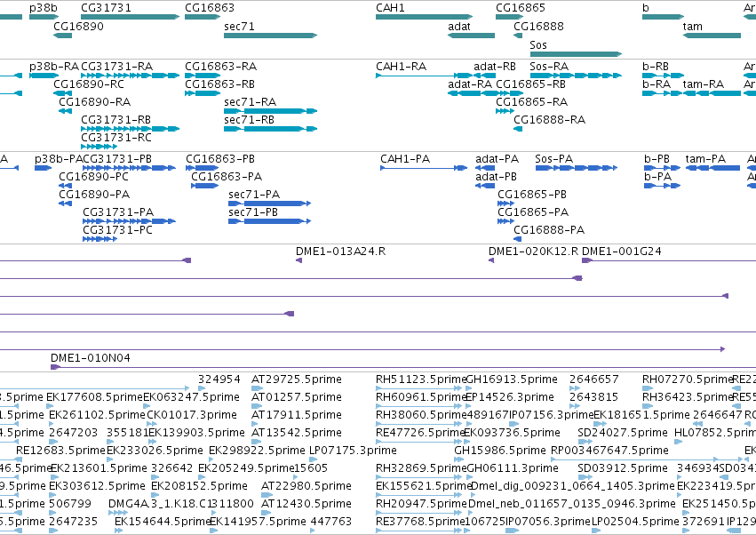
Task: Select the CG16890-PC protein label
Action: pos(93,177)
